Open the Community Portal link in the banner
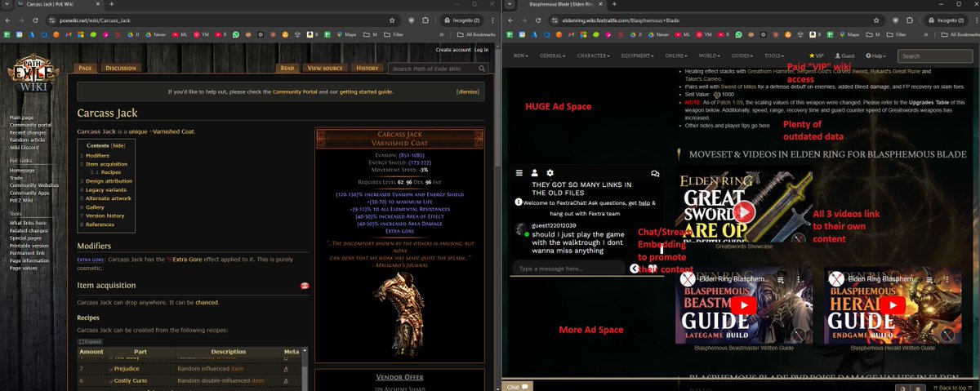This screenshot has height=391, width=980. 296,92
